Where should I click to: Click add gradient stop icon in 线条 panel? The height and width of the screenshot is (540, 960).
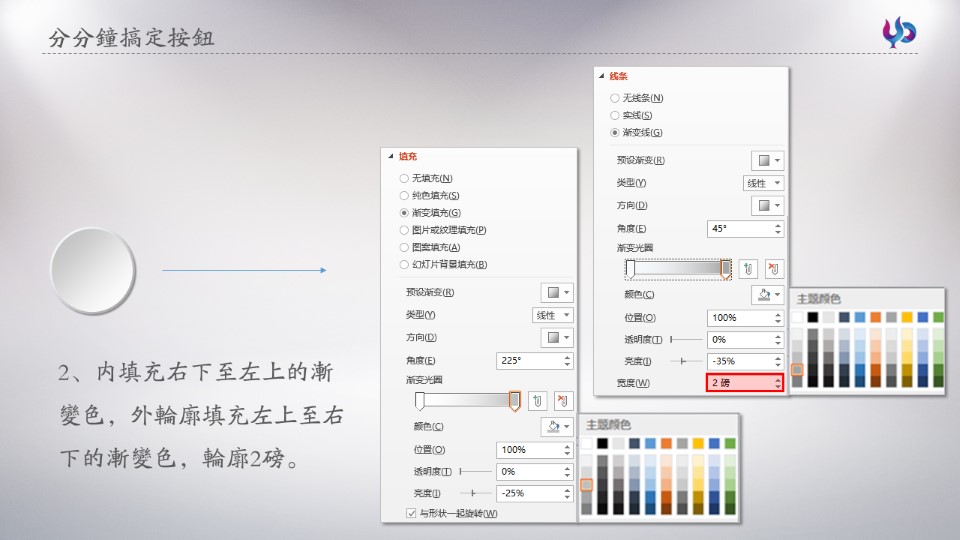tap(748, 269)
